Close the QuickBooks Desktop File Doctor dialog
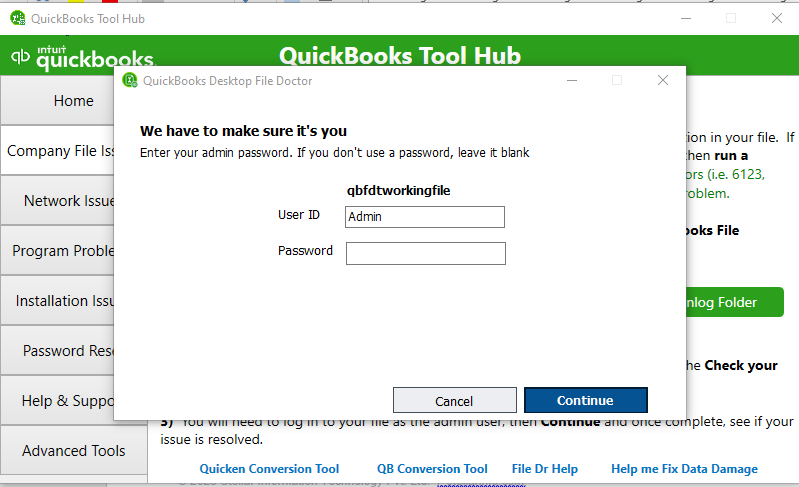 pyautogui.click(x=663, y=80)
